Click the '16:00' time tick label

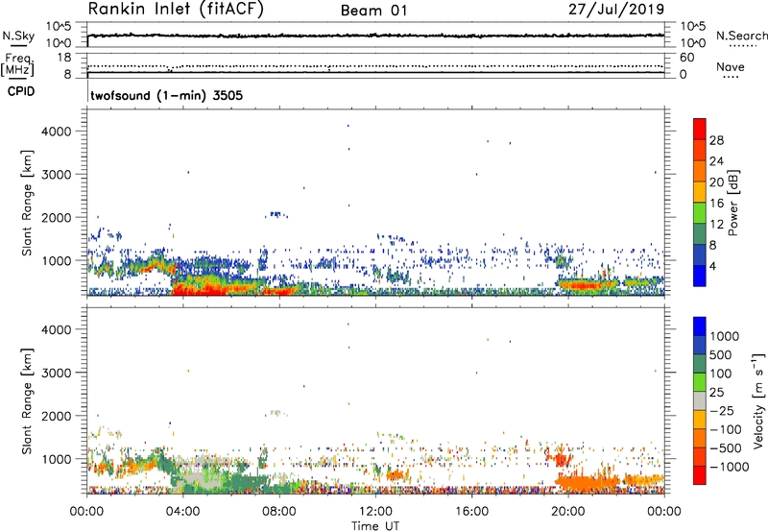[x=471, y=512]
